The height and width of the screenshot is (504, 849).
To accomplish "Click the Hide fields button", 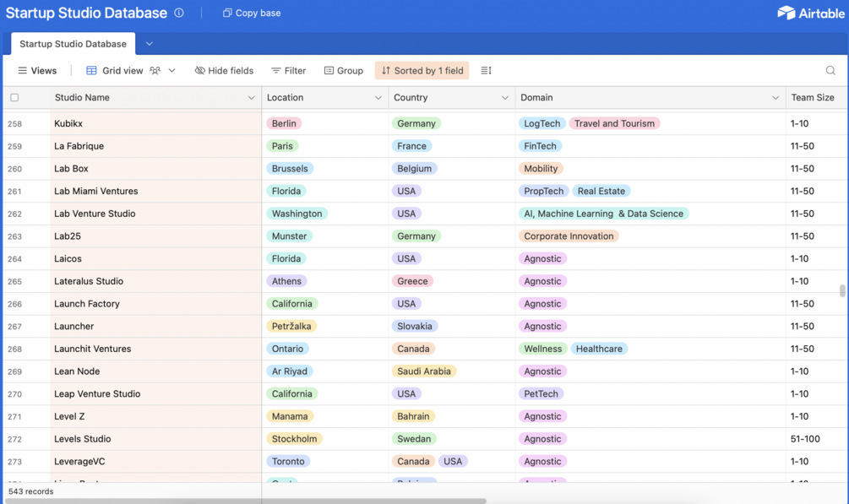I will click(224, 70).
